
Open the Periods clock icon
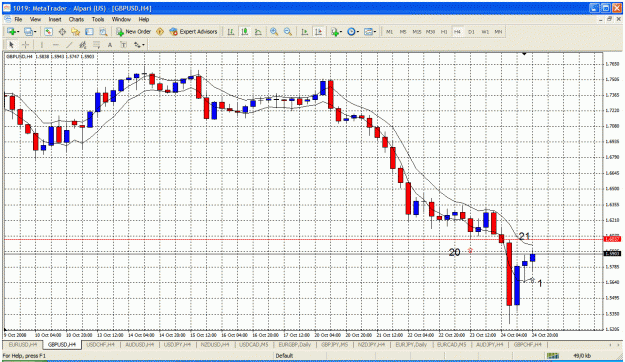(351, 31)
